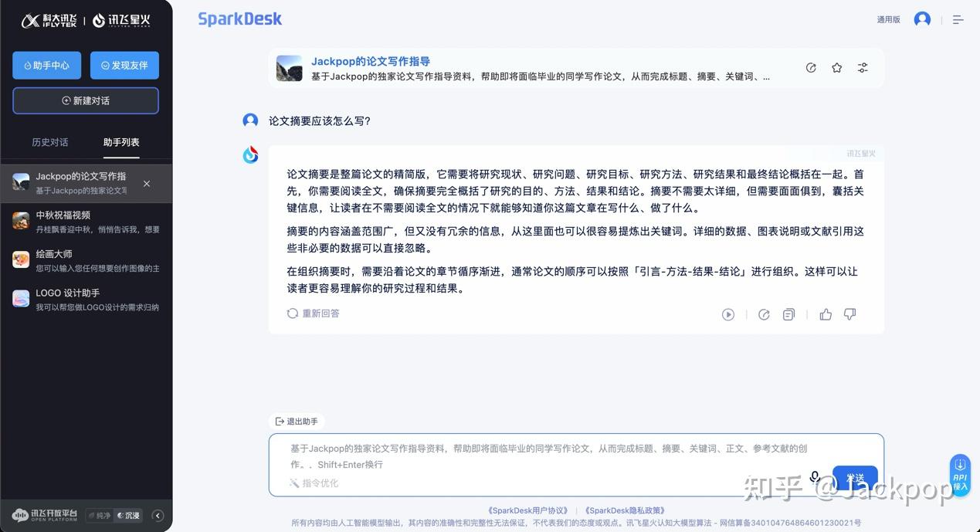Click the iFLYTEK 科大讯飞 logo
This screenshot has width=980, height=532.
coord(49,21)
